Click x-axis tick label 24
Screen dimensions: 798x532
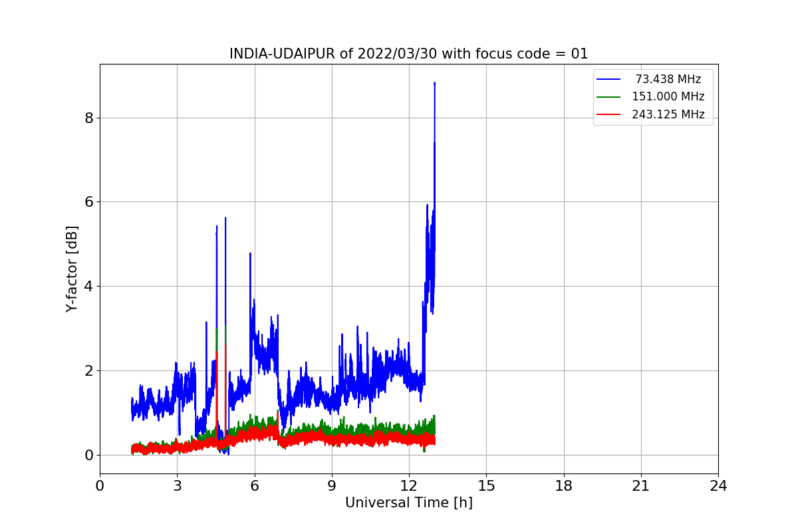tap(718, 486)
